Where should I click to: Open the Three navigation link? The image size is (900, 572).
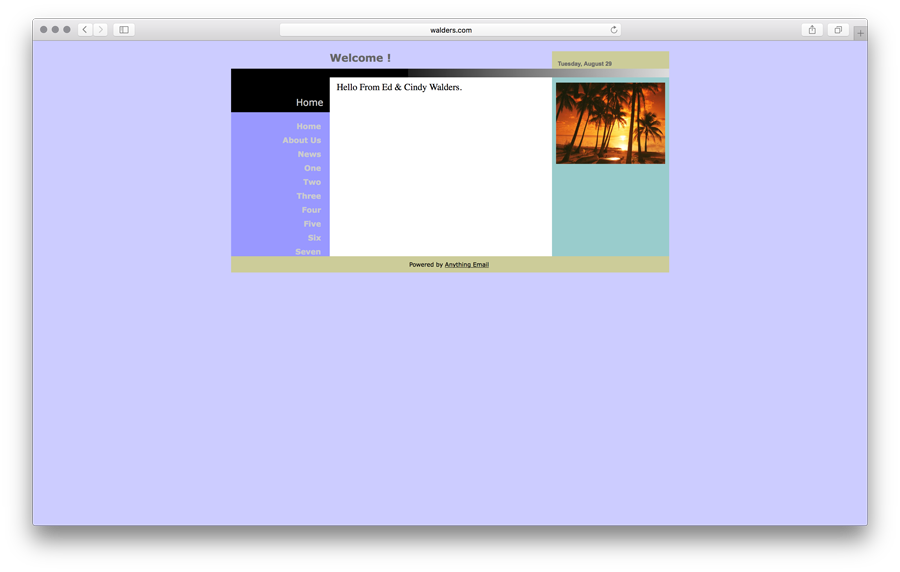click(x=308, y=197)
